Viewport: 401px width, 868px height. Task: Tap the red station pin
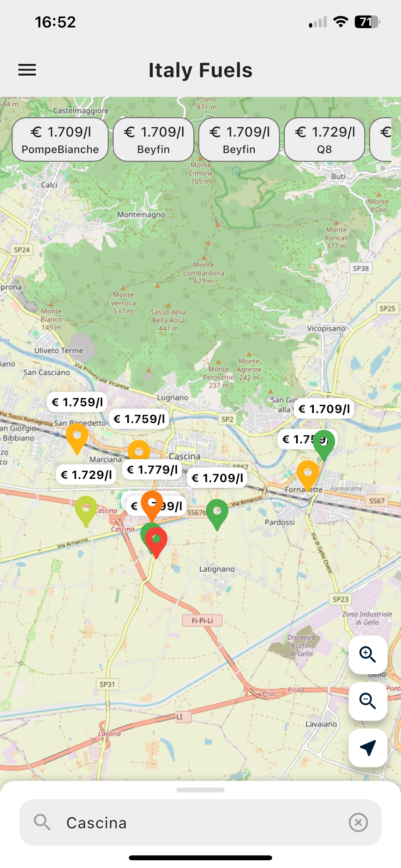(x=156, y=542)
